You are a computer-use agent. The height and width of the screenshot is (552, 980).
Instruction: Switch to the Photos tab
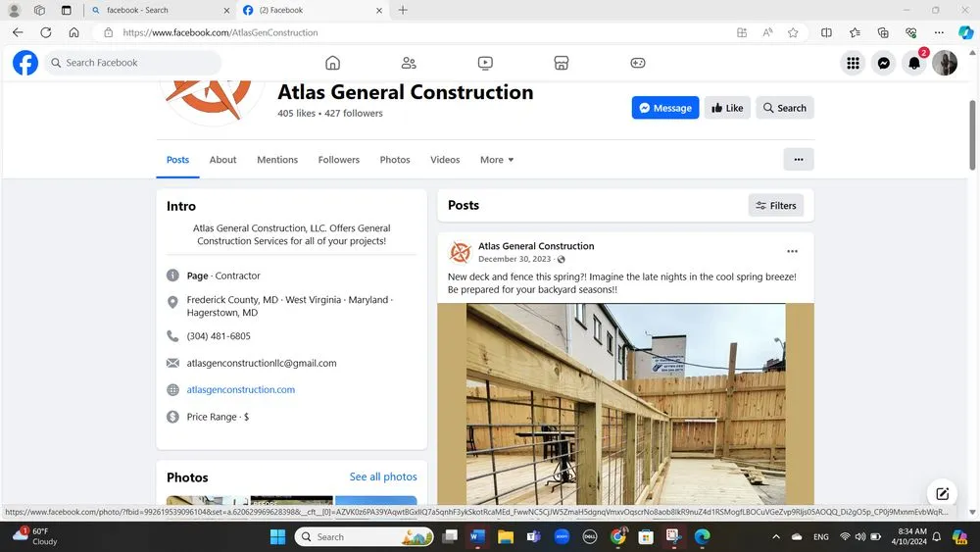(395, 160)
